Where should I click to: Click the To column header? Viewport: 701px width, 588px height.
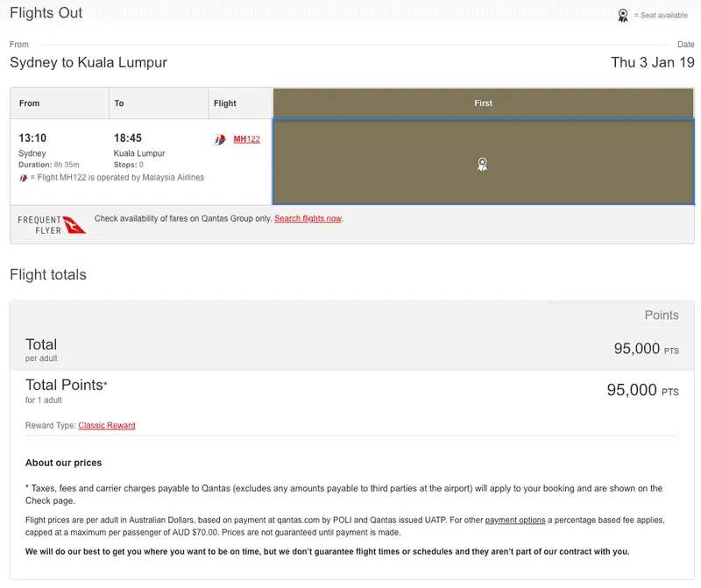pos(159,103)
